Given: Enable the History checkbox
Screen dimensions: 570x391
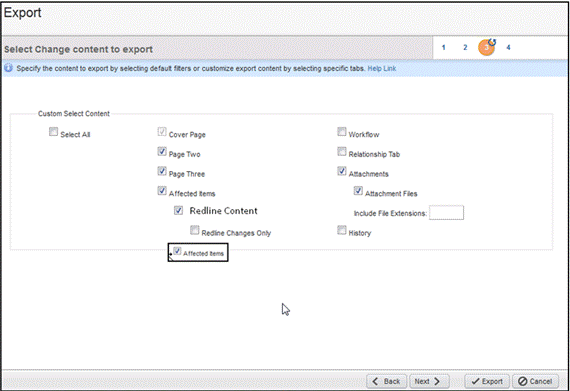Looking at the screenshot, I should 342,230.
